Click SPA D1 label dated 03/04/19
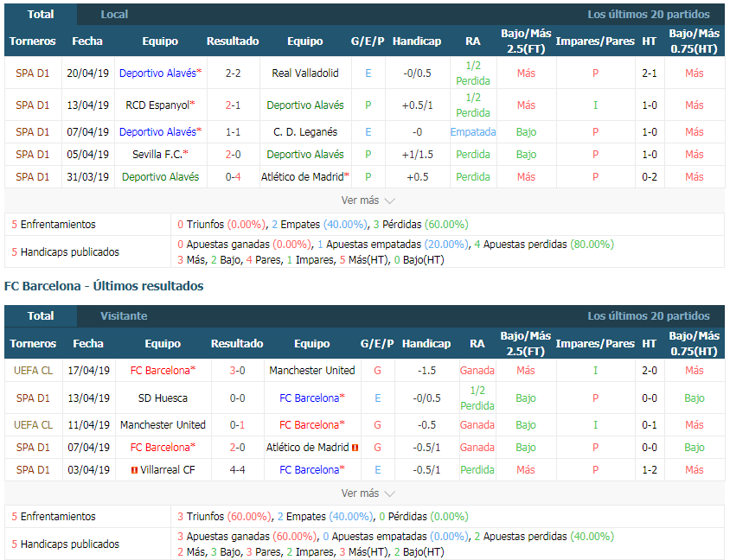Screen dimensions: 730x560 coord(33,470)
